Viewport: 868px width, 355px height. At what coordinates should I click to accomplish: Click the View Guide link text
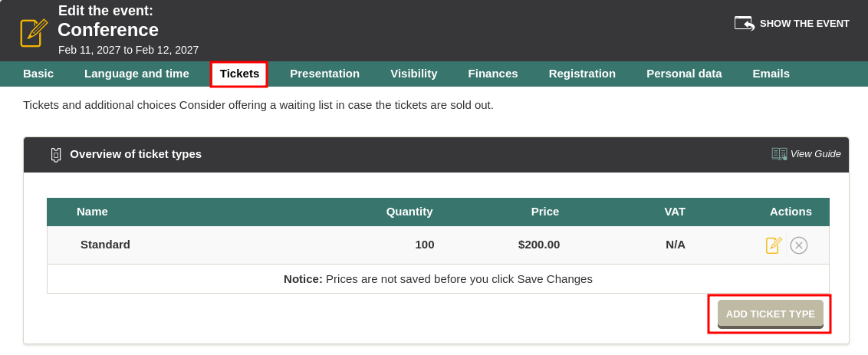point(815,154)
